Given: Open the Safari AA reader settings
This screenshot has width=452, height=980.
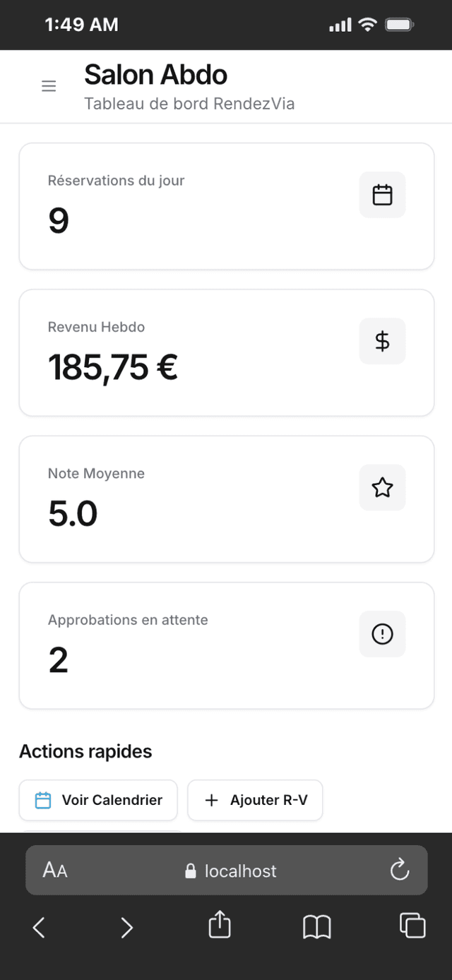Looking at the screenshot, I should pyautogui.click(x=55, y=870).
